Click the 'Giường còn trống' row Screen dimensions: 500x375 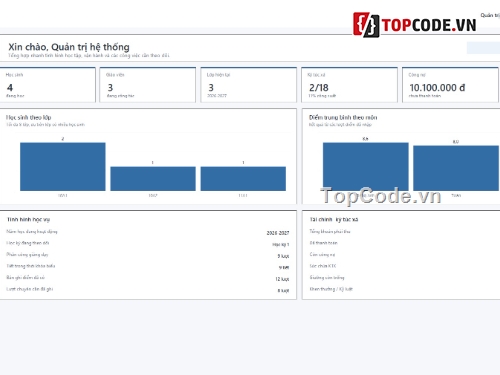coord(327,277)
